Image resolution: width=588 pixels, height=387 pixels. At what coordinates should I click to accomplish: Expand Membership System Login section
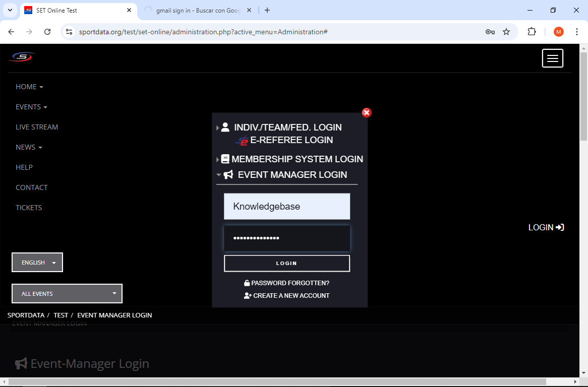pyautogui.click(x=297, y=159)
